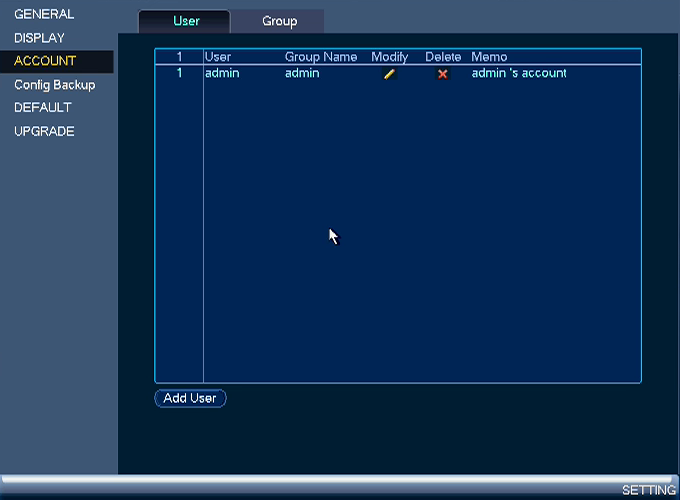Switch to the Group tab
680x500 pixels.
pos(279,21)
